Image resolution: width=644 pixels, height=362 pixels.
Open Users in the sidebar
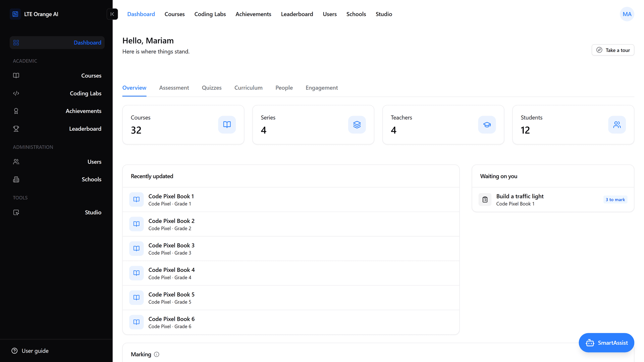[57, 162]
